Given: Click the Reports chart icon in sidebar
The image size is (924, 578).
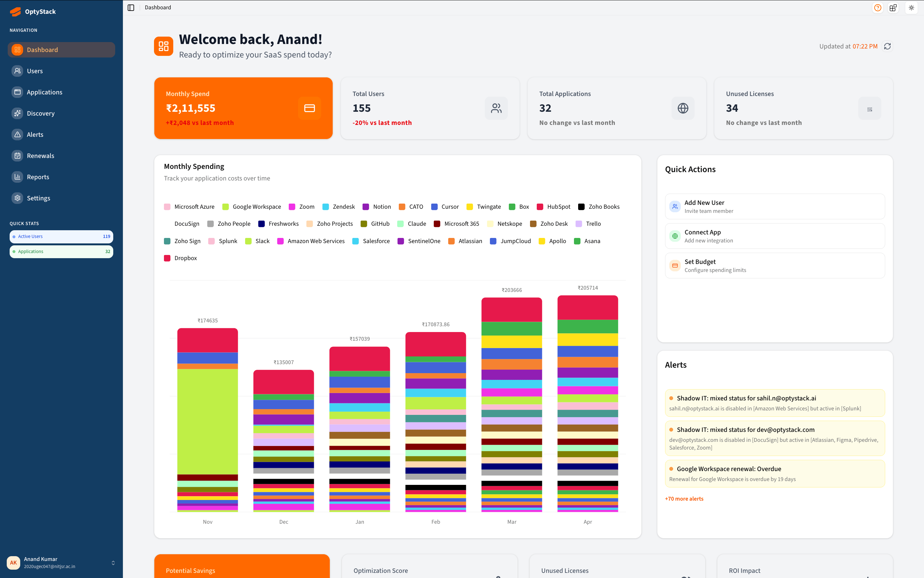Looking at the screenshot, I should 17,177.
